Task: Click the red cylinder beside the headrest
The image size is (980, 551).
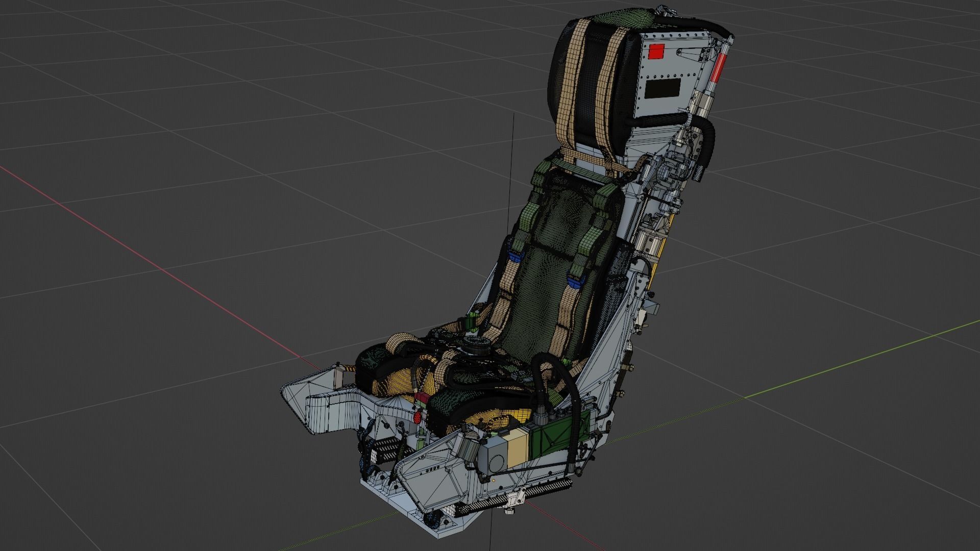Action: pyautogui.click(x=719, y=67)
